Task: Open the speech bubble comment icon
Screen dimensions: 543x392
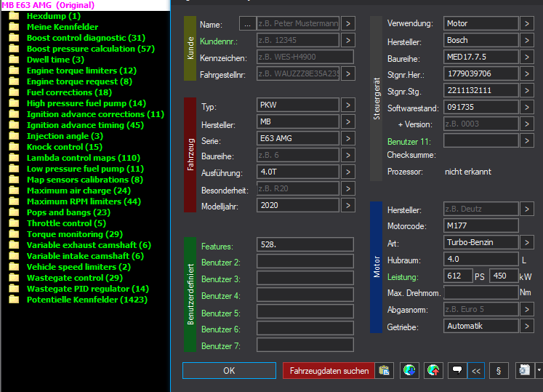Action: pyautogui.click(x=457, y=370)
